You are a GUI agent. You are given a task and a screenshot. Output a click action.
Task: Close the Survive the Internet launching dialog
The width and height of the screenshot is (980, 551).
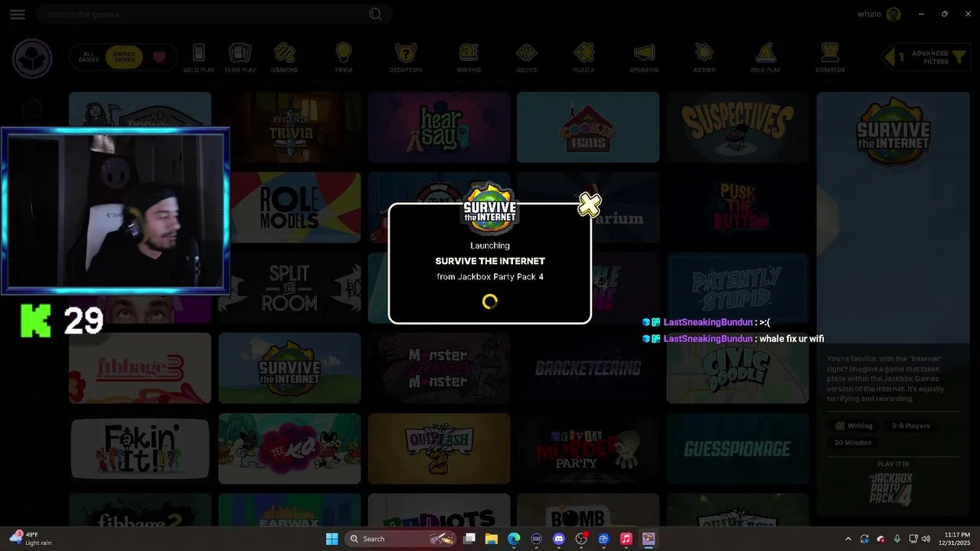coord(590,205)
